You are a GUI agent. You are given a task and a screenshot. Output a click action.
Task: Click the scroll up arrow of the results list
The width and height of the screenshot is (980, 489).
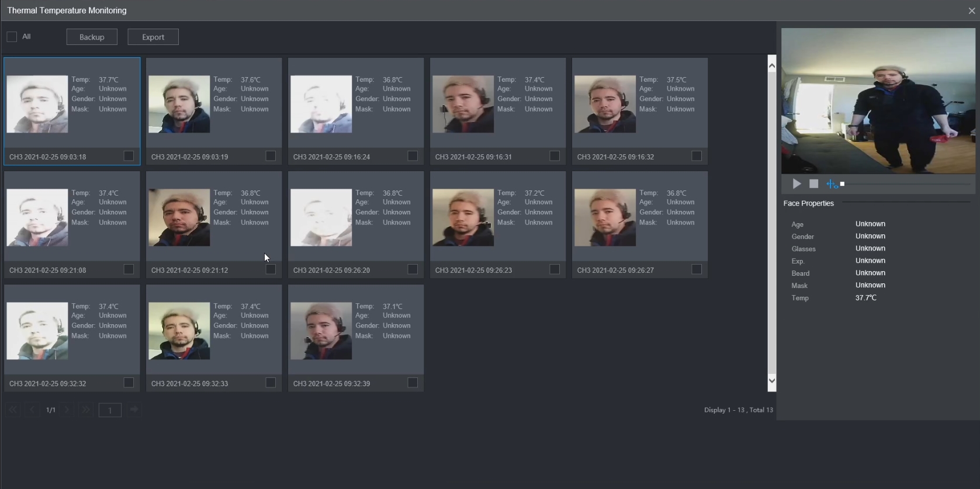coord(772,65)
